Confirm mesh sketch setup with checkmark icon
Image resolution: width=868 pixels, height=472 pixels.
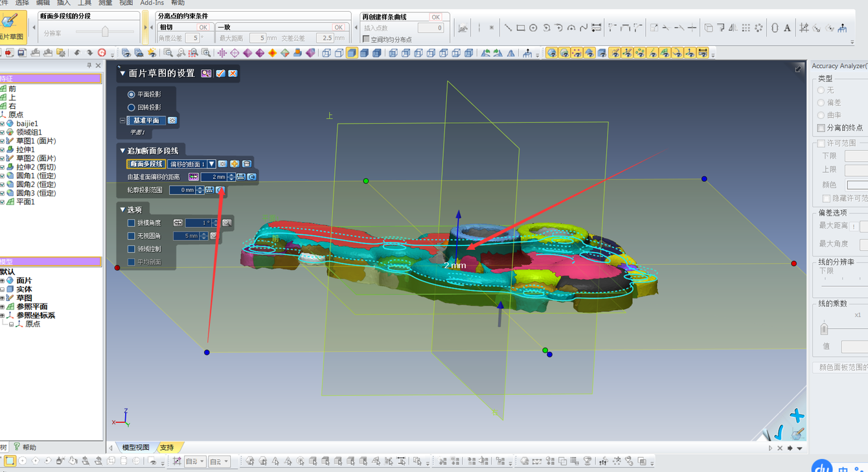tap(220, 73)
